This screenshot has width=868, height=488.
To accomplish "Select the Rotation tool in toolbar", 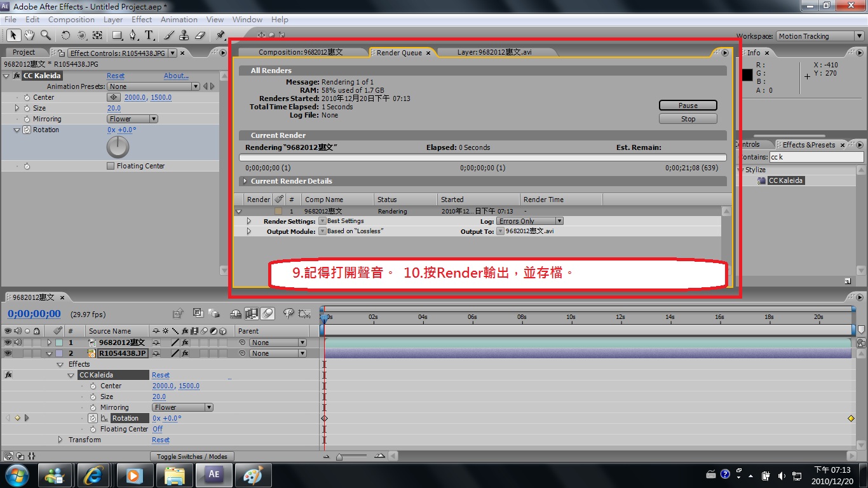I will (65, 36).
